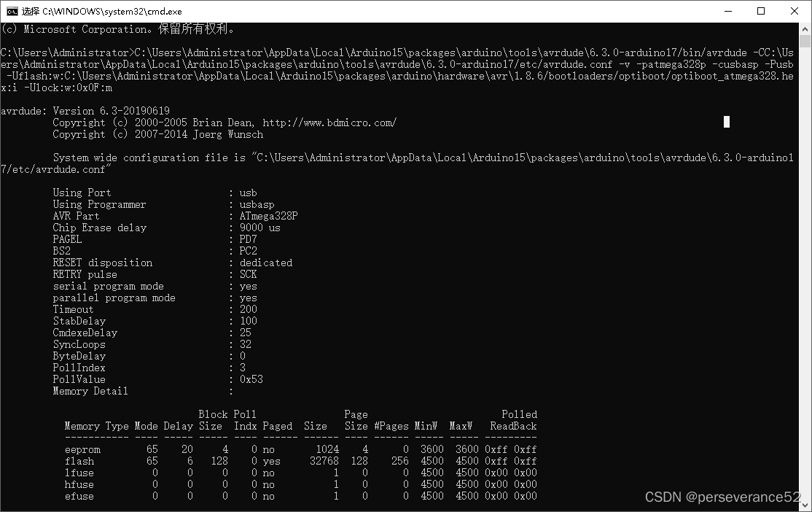Click the vertical scrollbar thumb

click(805, 41)
